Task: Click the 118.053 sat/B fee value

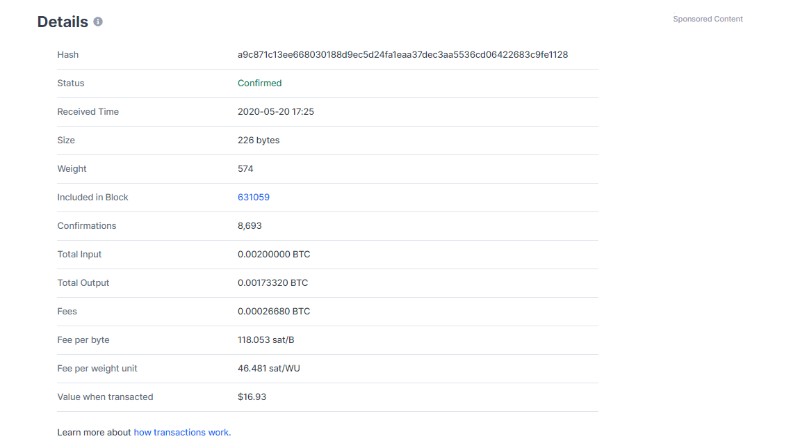Action: point(266,340)
